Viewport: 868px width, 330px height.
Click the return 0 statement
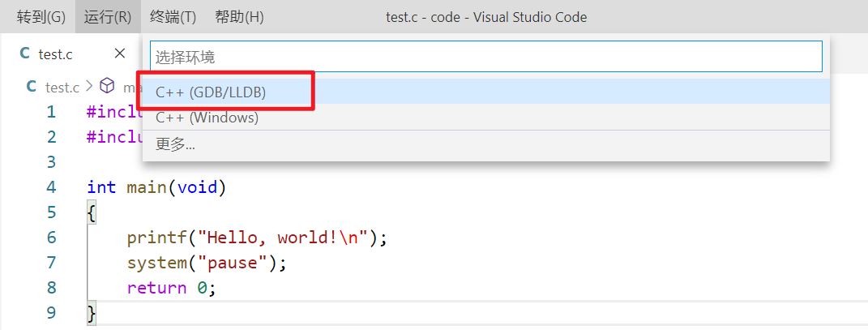pyautogui.click(x=172, y=288)
